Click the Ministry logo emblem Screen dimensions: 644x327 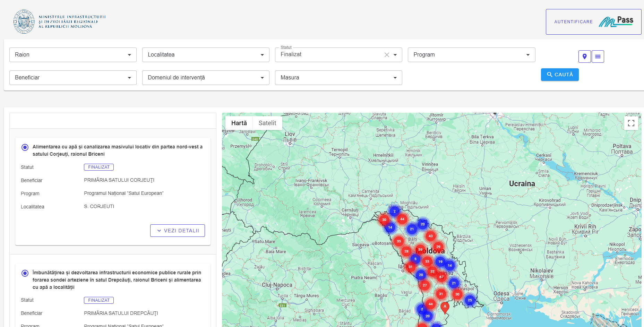(24, 21)
